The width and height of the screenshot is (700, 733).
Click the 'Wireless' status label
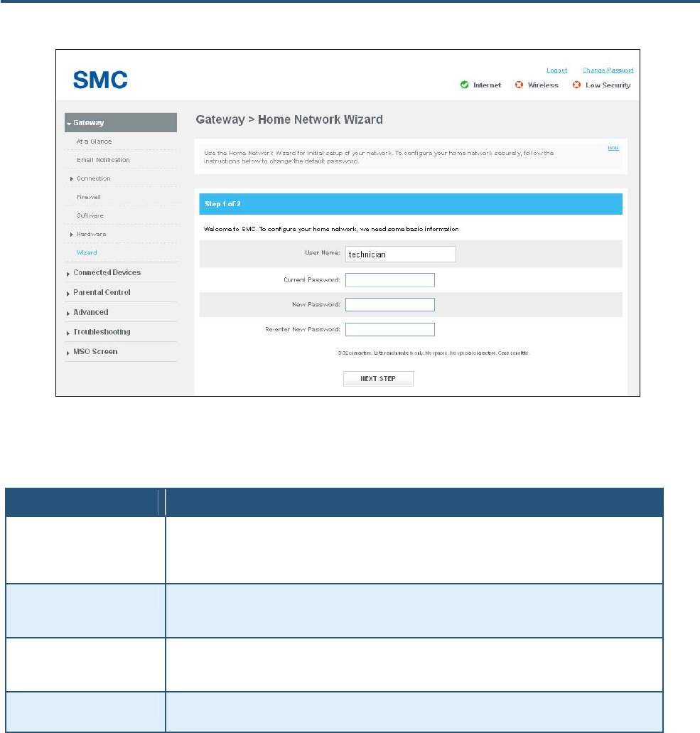coord(543,85)
